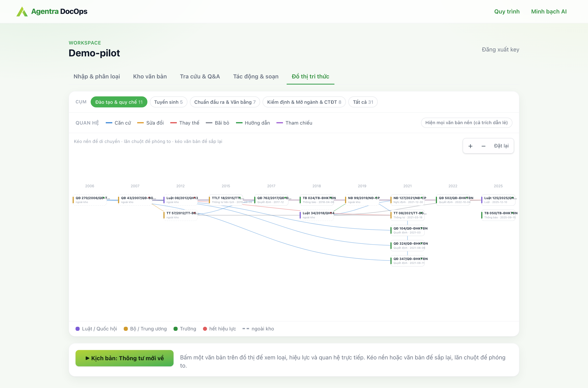Click the Trường legend entry
The width and height of the screenshot is (588, 388).
pos(185,329)
